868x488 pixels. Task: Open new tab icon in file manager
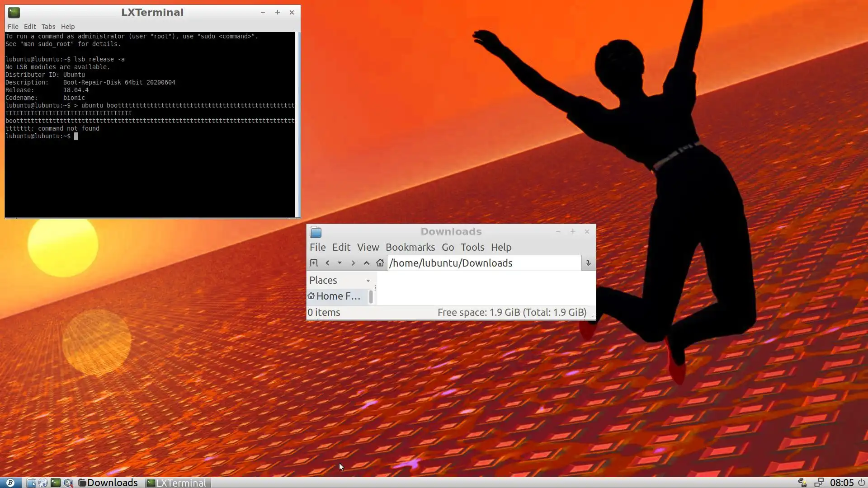[314, 263]
